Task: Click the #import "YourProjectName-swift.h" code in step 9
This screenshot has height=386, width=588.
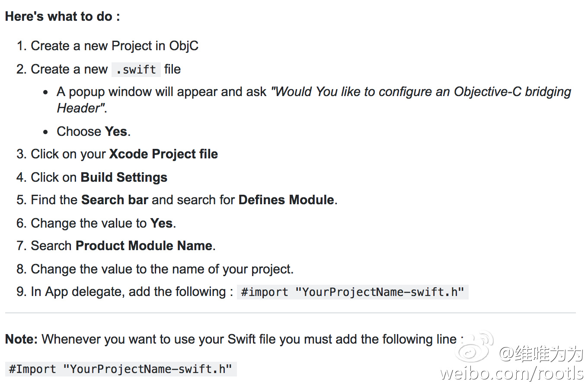Action: (352, 292)
